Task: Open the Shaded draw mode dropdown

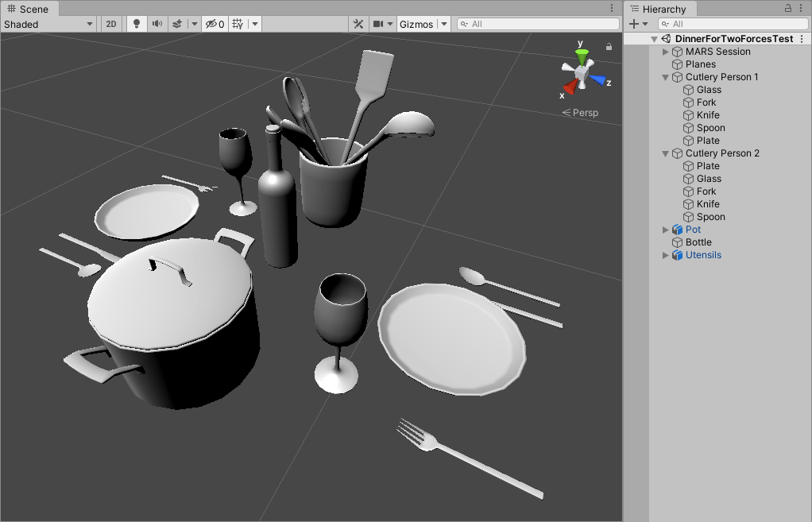Action: click(48, 24)
